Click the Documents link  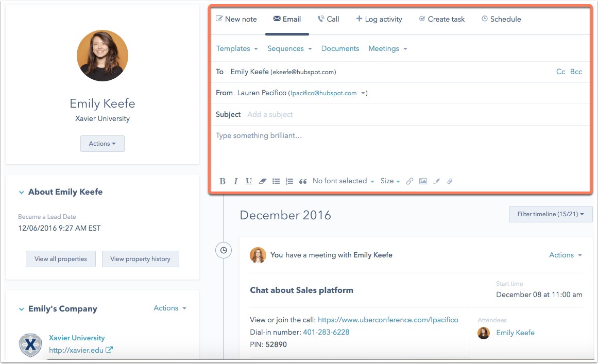point(340,49)
